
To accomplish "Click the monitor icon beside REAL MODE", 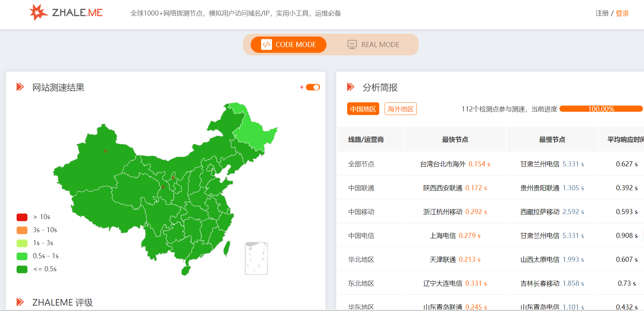I will pos(352,44).
